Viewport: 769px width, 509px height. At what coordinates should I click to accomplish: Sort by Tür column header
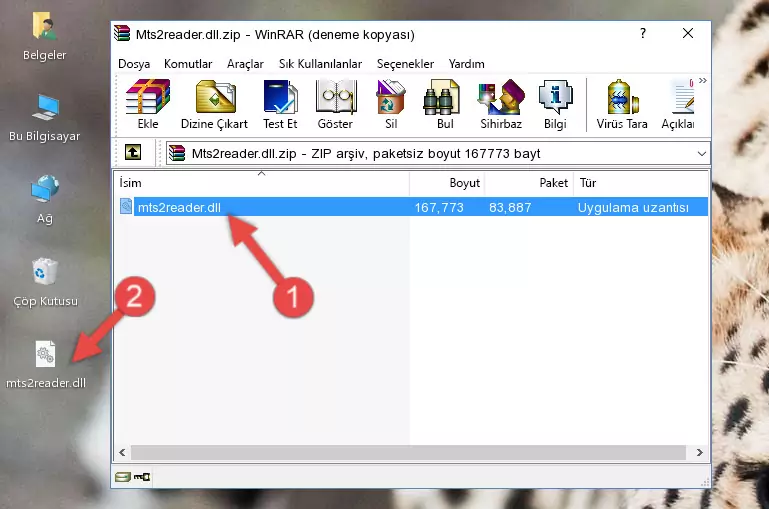(641, 183)
